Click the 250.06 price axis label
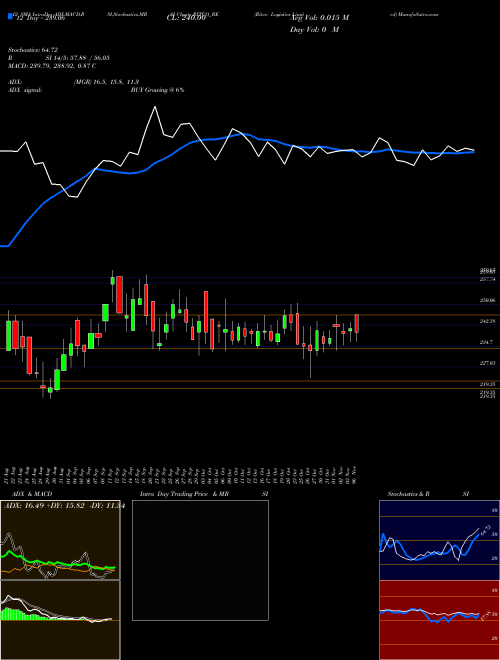The image size is (500, 660). pyautogui.click(x=488, y=300)
